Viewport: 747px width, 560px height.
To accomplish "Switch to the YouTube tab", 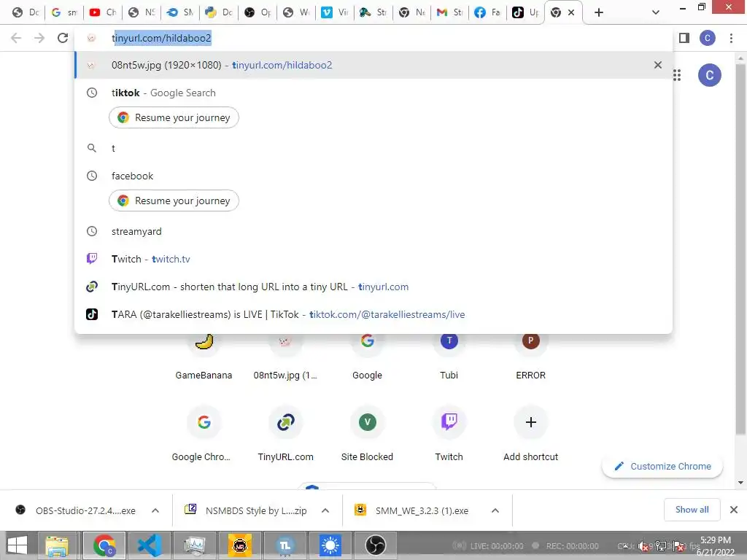I will 103,12.
